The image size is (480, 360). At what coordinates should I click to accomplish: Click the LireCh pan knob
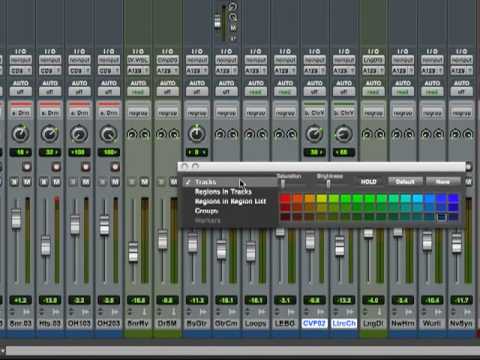point(344,134)
